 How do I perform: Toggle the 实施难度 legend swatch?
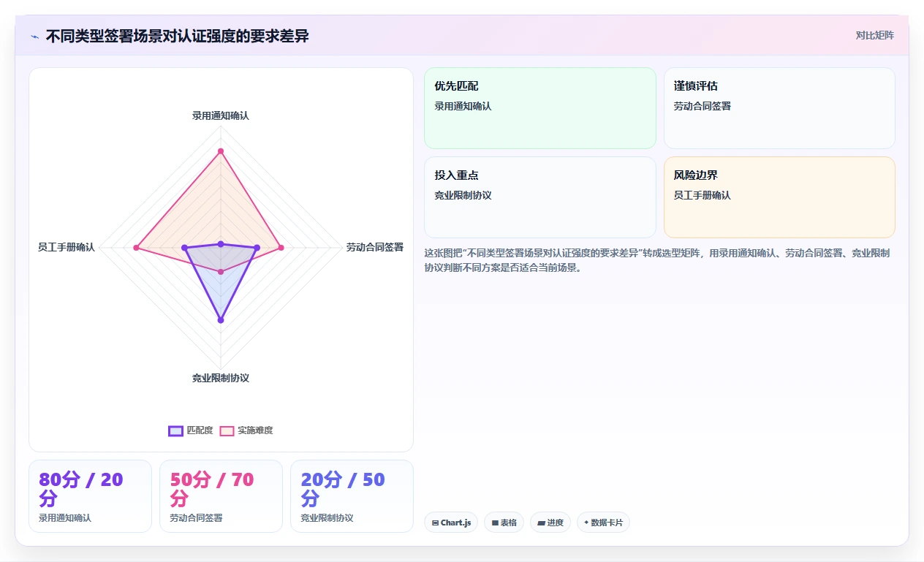(227, 430)
